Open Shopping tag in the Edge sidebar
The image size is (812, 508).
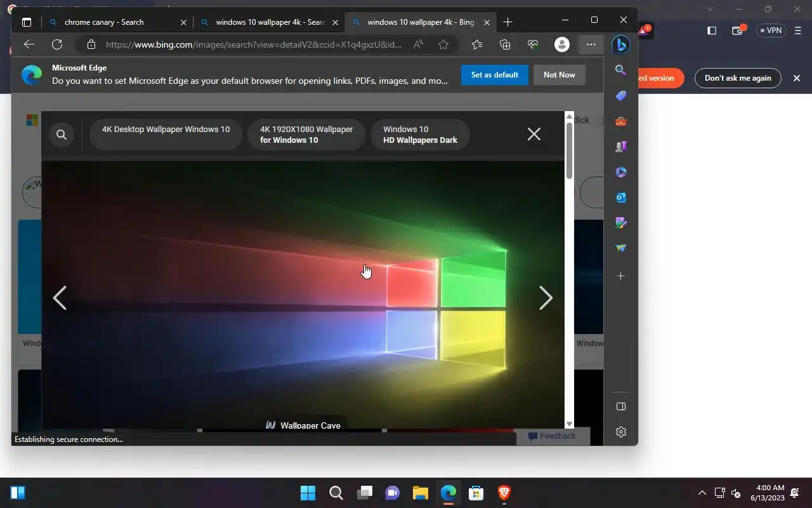620,95
